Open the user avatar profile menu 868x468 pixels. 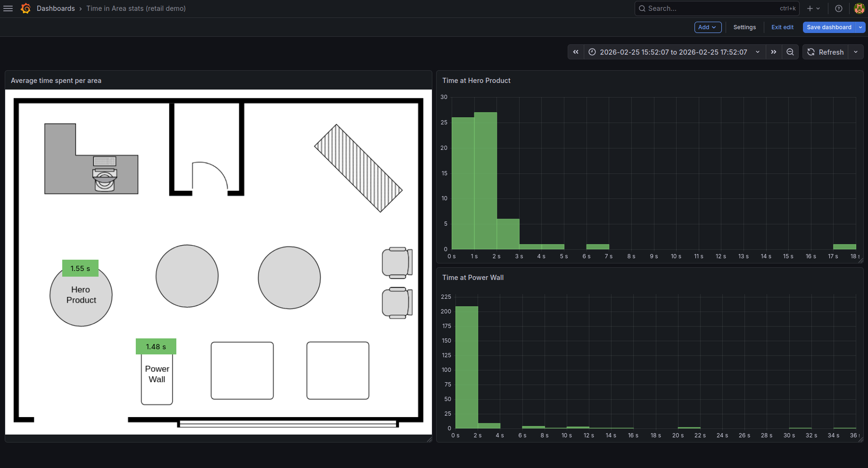pos(859,8)
